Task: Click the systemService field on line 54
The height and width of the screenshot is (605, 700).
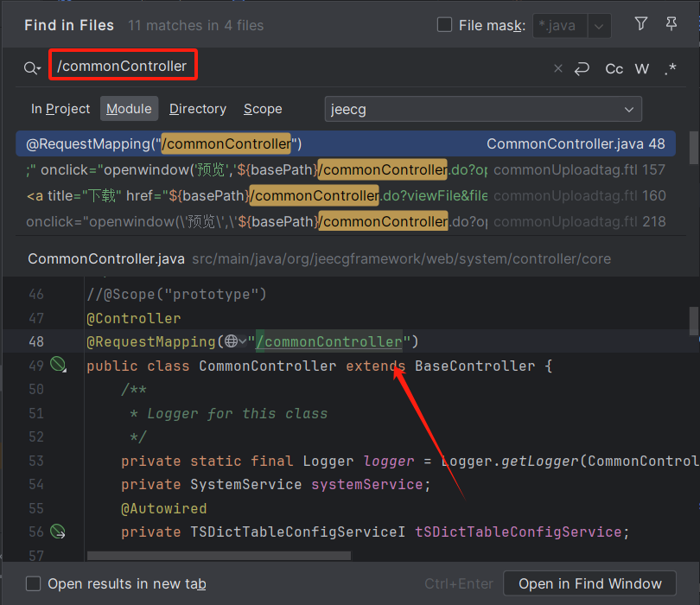Action: point(367,485)
